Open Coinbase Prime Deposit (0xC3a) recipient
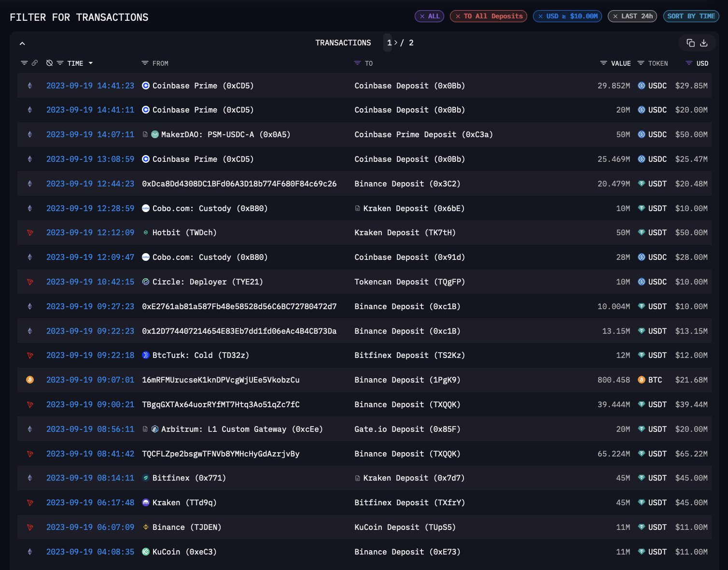This screenshot has width=728, height=570. pos(423,134)
